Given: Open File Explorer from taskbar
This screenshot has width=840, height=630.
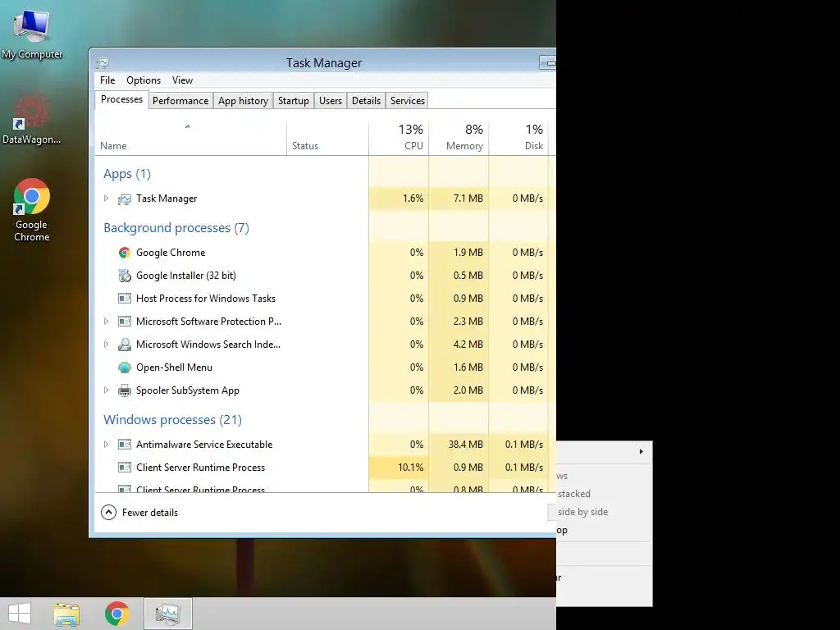Looking at the screenshot, I should coord(66,614).
